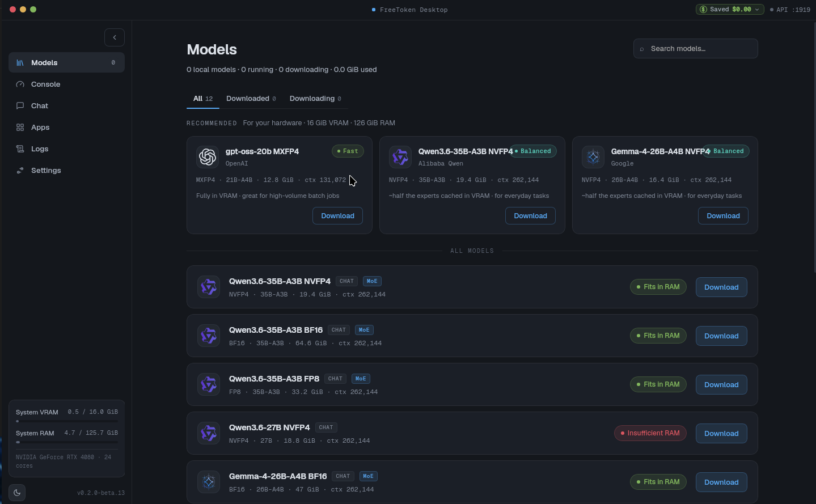
Task: Collapse the sidebar with the chevron button
Action: (x=115, y=37)
